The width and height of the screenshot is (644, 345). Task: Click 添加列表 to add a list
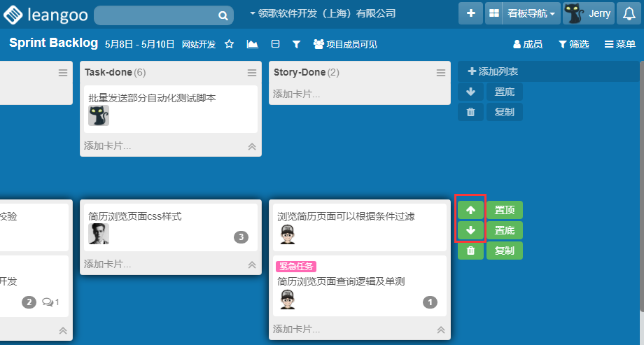point(493,71)
